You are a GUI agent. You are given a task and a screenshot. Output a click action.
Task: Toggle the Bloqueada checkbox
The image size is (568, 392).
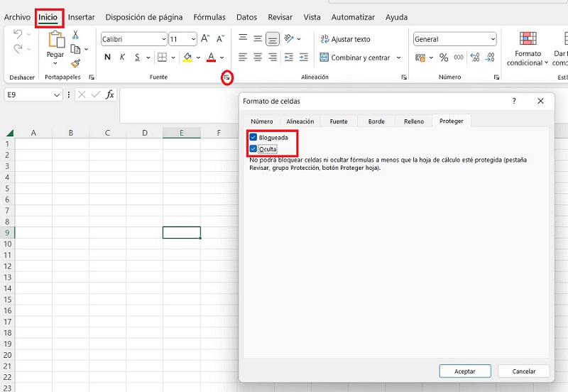pyautogui.click(x=253, y=137)
